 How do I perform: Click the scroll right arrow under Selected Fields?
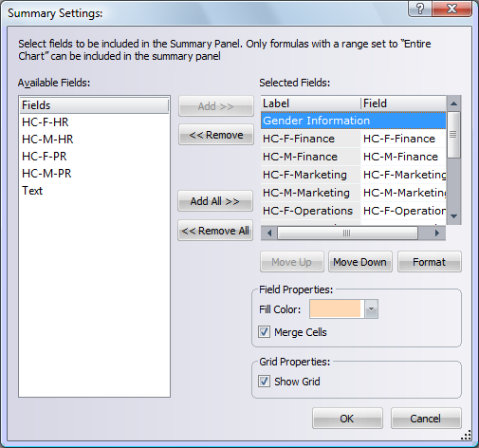coord(437,233)
